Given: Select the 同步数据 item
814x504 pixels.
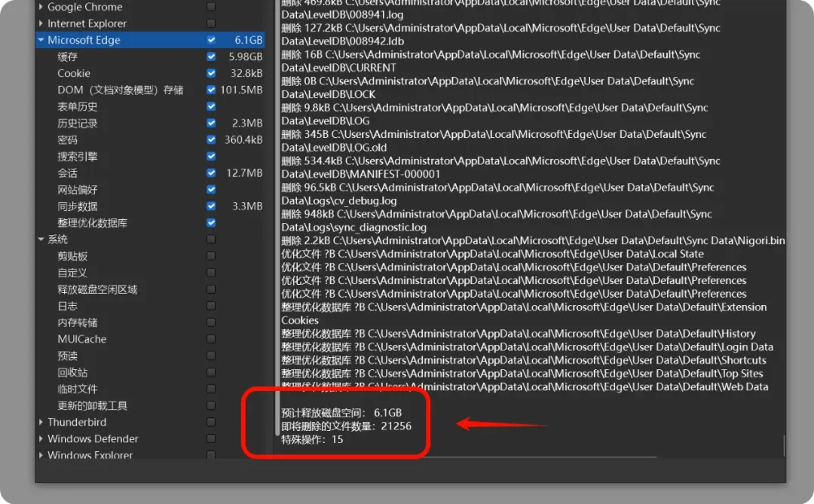Looking at the screenshot, I should [78, 206].
